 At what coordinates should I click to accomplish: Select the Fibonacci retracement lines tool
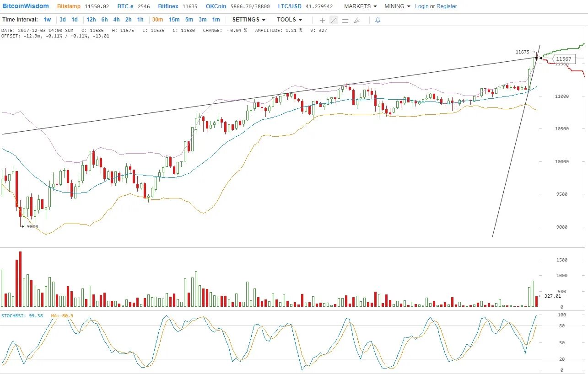[x=345, y=20]
